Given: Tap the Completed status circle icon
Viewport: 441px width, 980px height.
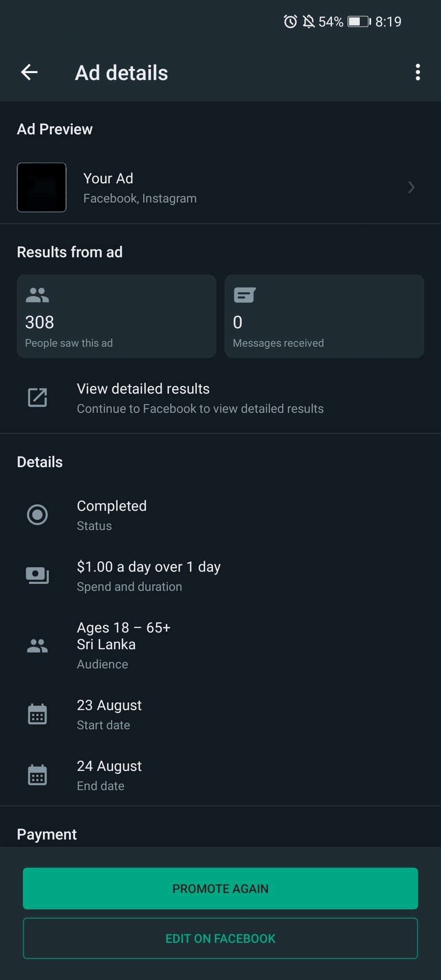Looking at the screenshot, I should [x=37, y=515].
